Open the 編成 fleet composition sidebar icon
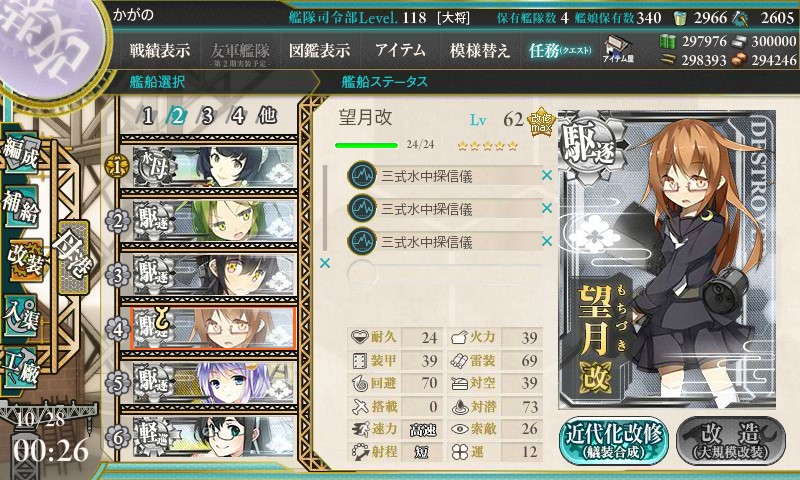800x480 pixels. (20, 153)
